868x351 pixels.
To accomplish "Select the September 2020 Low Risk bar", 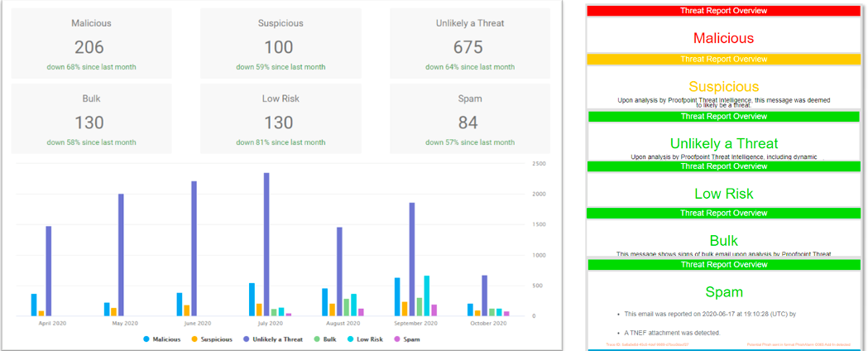I will 427,296.
